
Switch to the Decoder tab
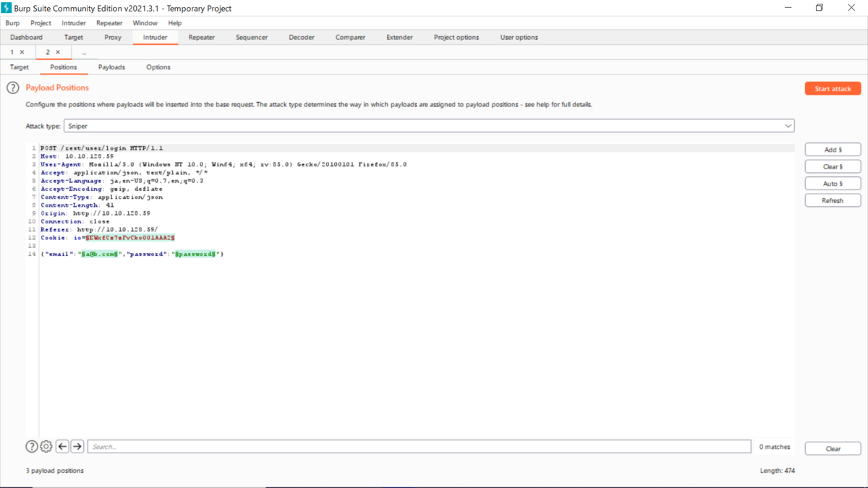click(x=302, y=38)
